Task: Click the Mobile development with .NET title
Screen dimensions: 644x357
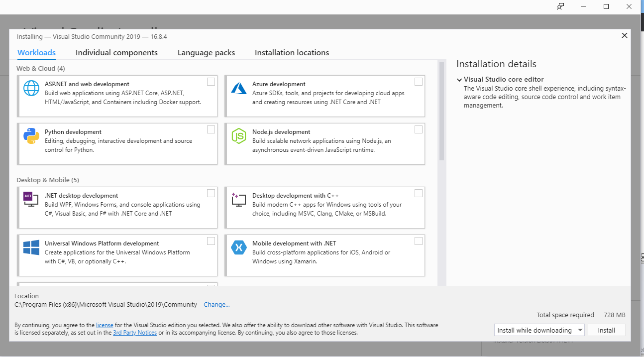Action: [294, 243]
